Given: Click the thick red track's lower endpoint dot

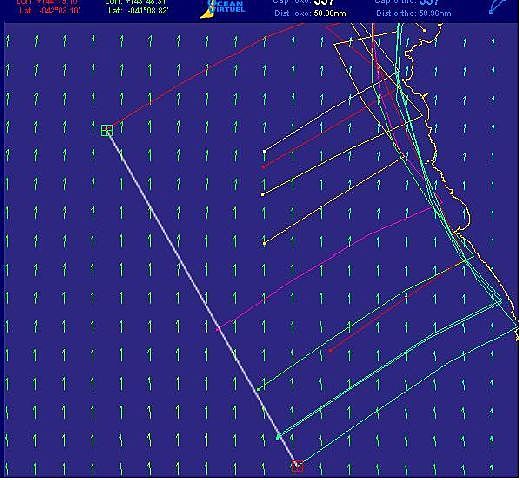Looking at the screenshot, I should (330, 351).
